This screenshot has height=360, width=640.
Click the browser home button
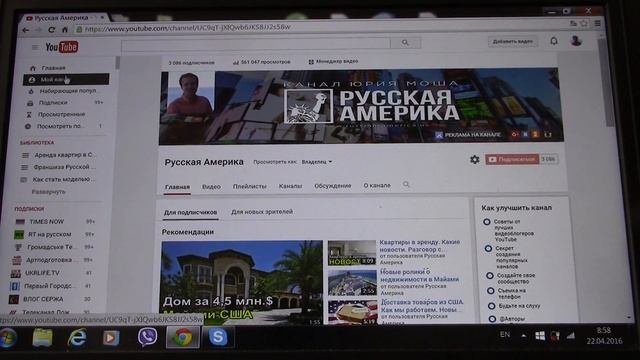[x=64, y=29]
